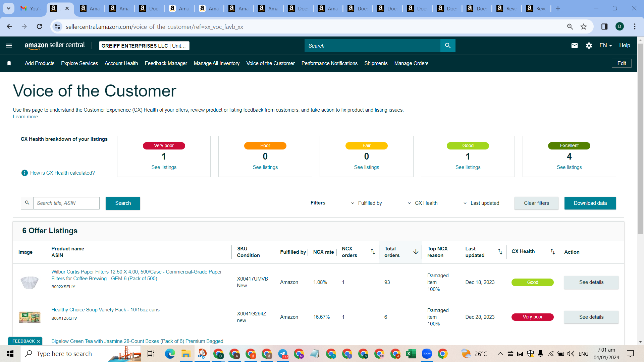Open the Learn more link
This screenshot has width=644, height=362.
click(25, 117)
